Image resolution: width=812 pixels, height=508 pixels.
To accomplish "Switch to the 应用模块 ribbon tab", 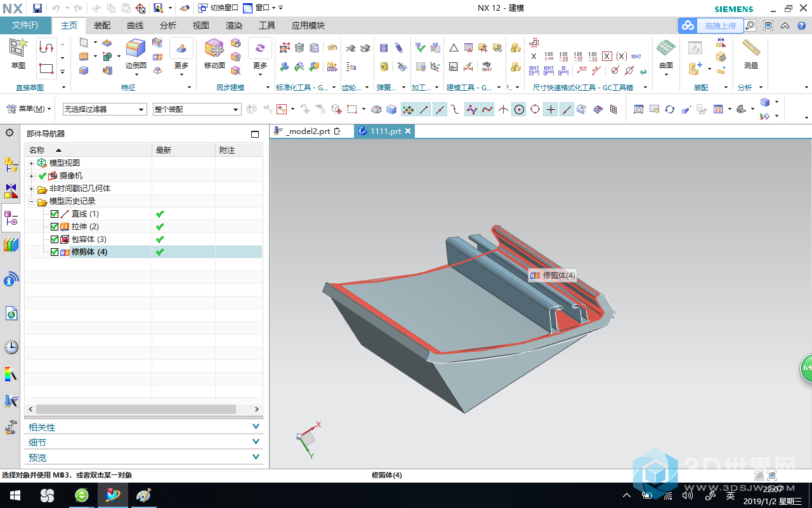I will (x=308, y=25).
